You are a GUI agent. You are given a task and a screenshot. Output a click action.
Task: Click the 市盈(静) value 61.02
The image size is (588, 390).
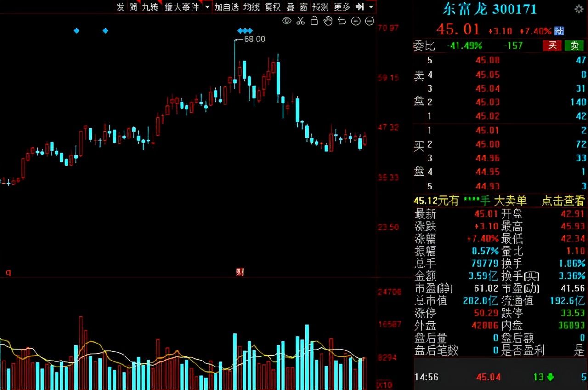[486, 288]
